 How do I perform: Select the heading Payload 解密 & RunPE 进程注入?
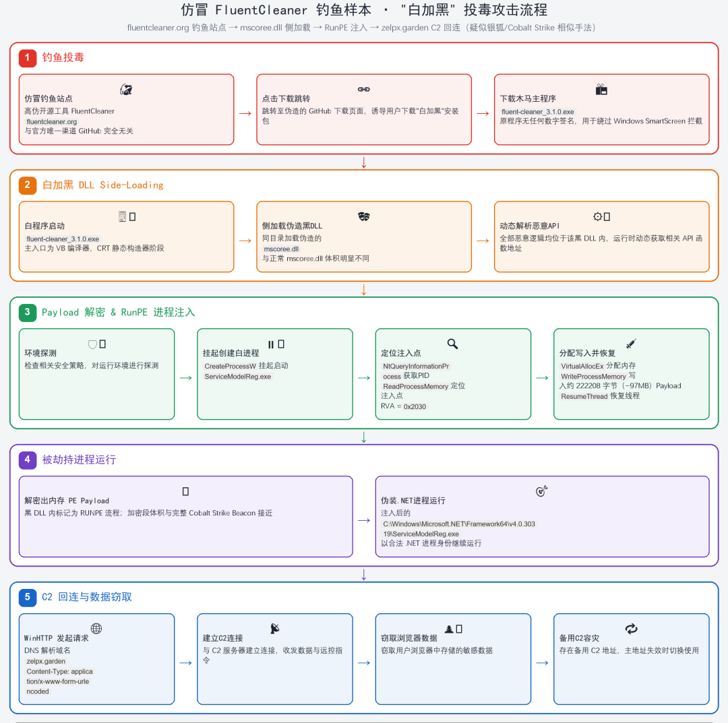click(x=118, y=312)
